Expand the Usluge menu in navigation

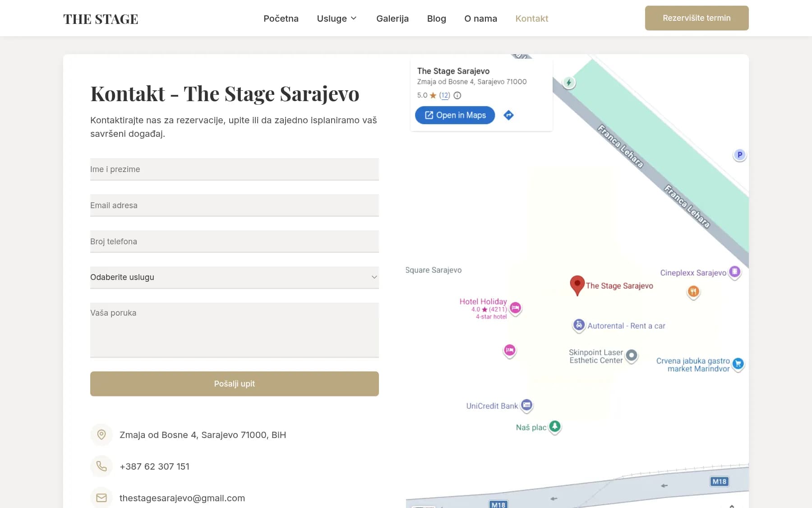pyautogui.click(x=337, y=19)
